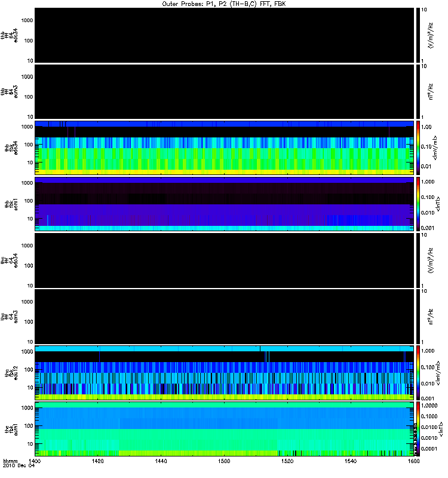Click the '1.0000' color bar value
448x478 pixels.
tap(429, 406)
